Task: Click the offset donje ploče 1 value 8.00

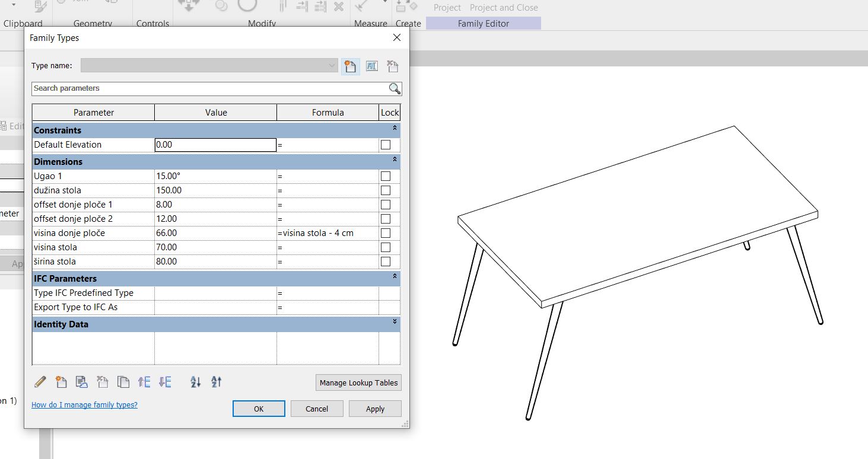Action: (215, 205)
